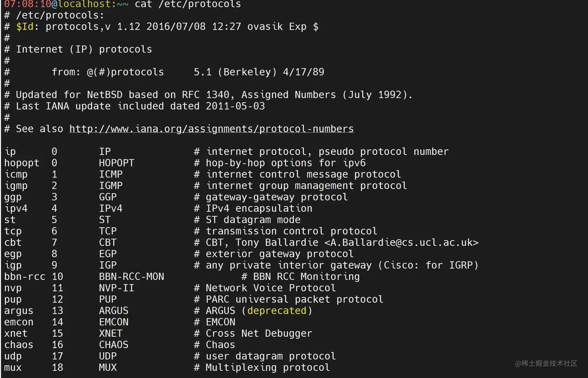Click the 'cat /etc/protocols' command text
This screenshot has width=588, height=378.
point(188,4)
